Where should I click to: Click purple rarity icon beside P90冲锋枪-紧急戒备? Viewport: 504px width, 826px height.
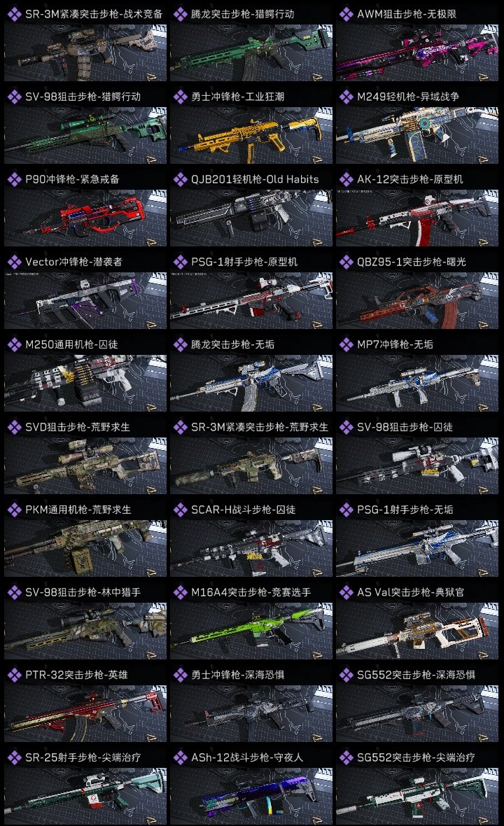(x=14, y=179)
